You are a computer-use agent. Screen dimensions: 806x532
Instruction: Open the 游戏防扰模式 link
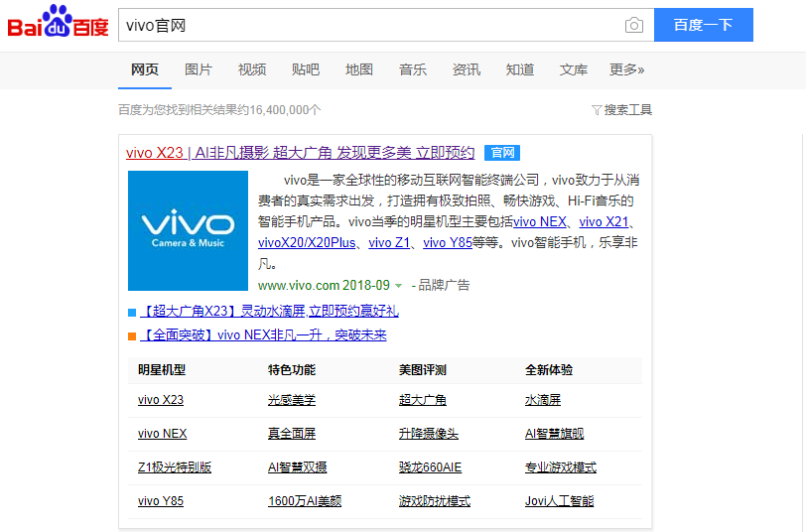(x=435, y=501)
